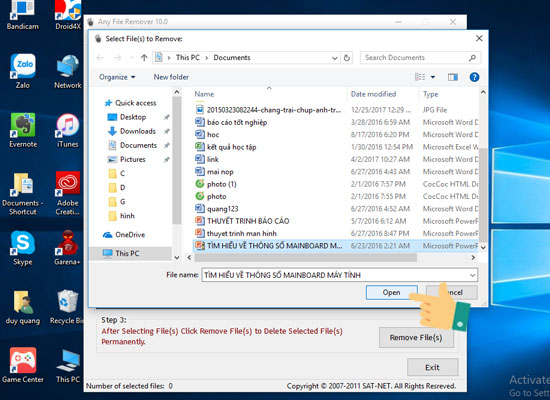Select Desktop in the navigation pane
Screen dimensions: 550x400
[133, 117]
